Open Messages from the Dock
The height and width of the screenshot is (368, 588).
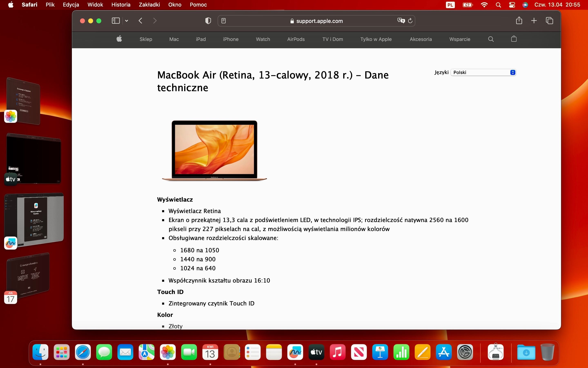click(x=104, y=352)
